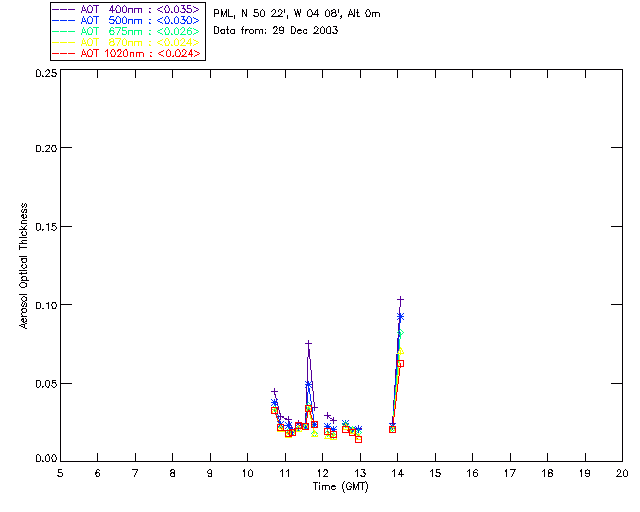
Task: Click the station text 'PML, N 50 22', W 04 08''
Action: (278, 13)
